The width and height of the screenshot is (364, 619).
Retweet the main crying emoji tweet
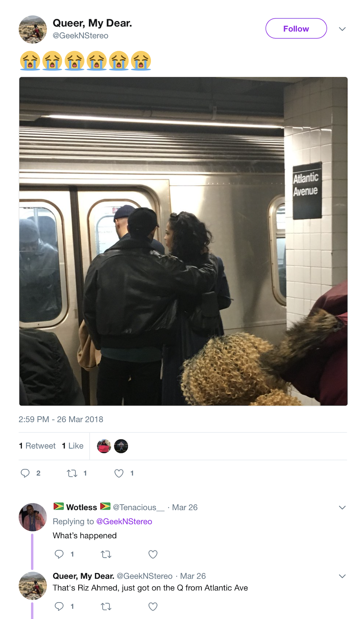(x=72, y=473)
